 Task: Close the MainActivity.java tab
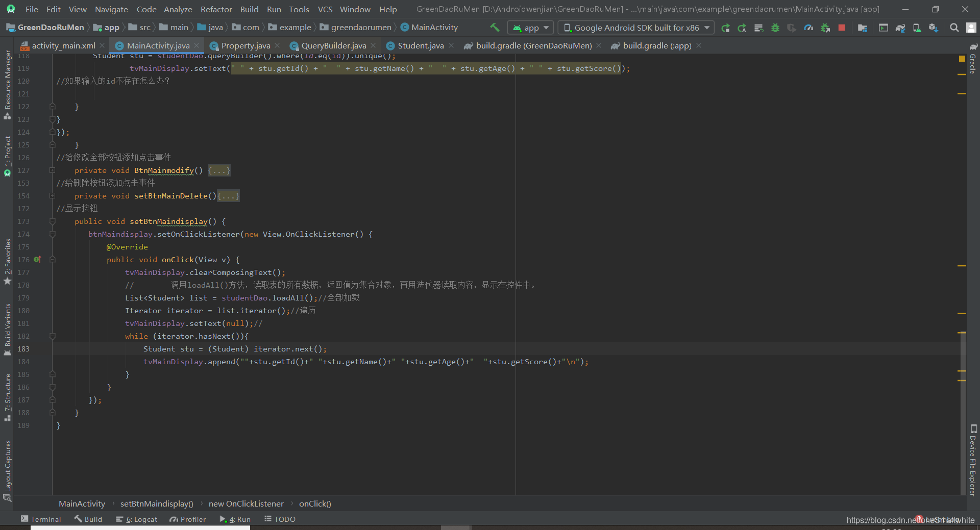click(x=197, y=46)
